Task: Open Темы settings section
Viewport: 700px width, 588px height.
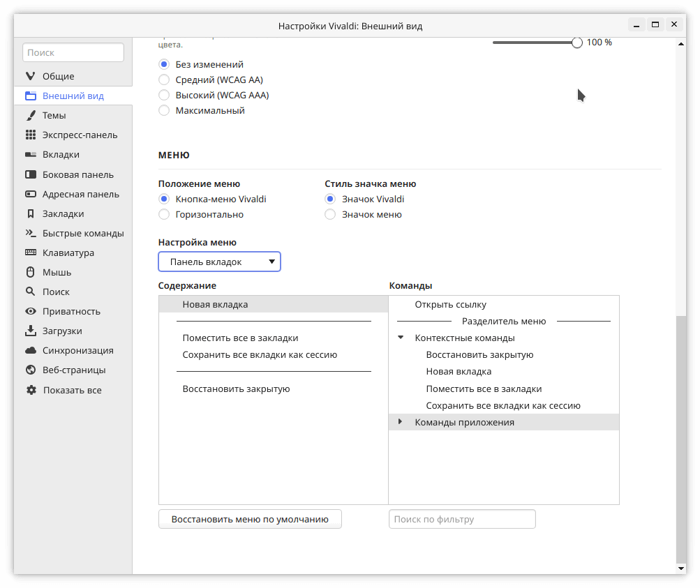Action: pos(73,116)
